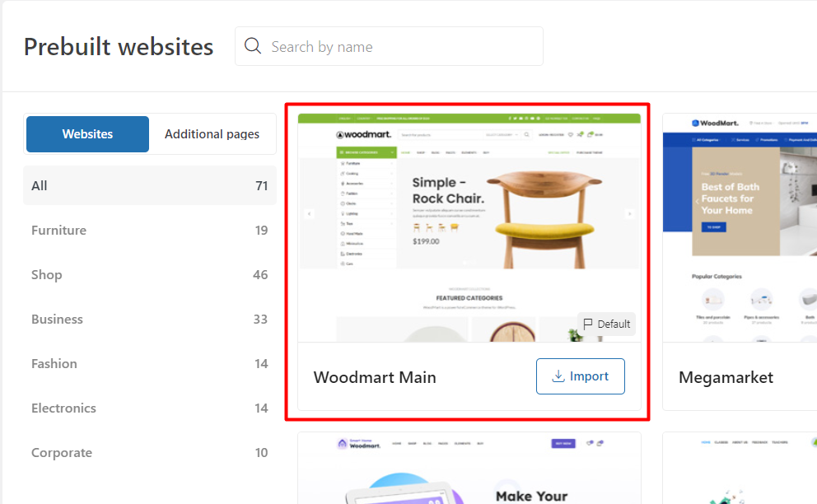
Task: Click the Default flag badge
Action: tap(606, 324)
